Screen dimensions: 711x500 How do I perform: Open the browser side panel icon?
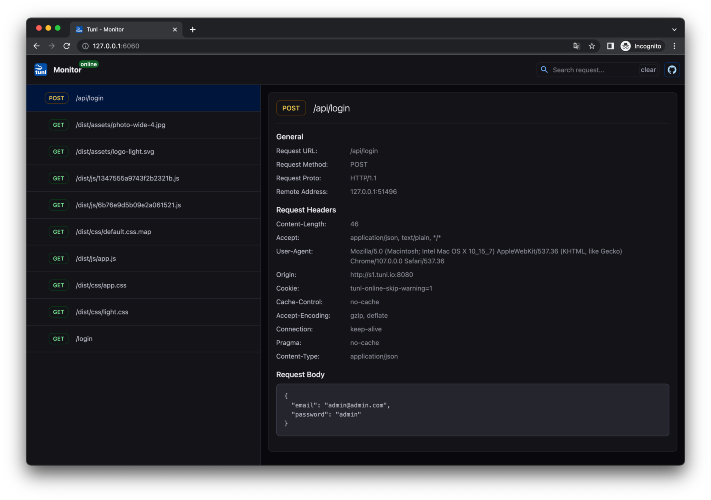[x=610, y=46]
